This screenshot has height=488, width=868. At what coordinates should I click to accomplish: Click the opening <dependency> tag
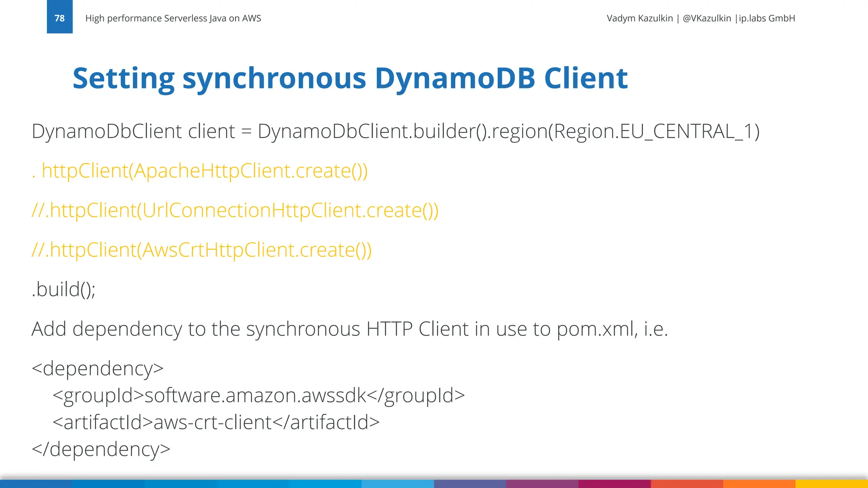click(x=97, y=368)
